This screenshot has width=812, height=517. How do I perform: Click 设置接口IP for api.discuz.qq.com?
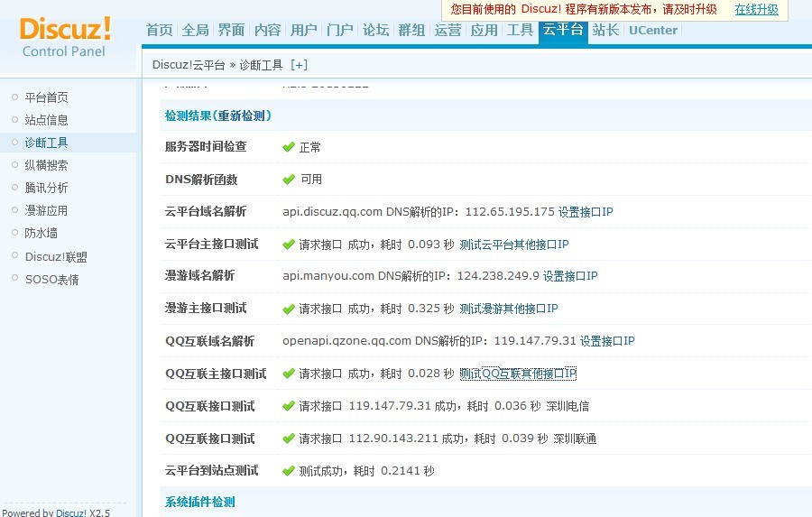(x=586, y=212)
